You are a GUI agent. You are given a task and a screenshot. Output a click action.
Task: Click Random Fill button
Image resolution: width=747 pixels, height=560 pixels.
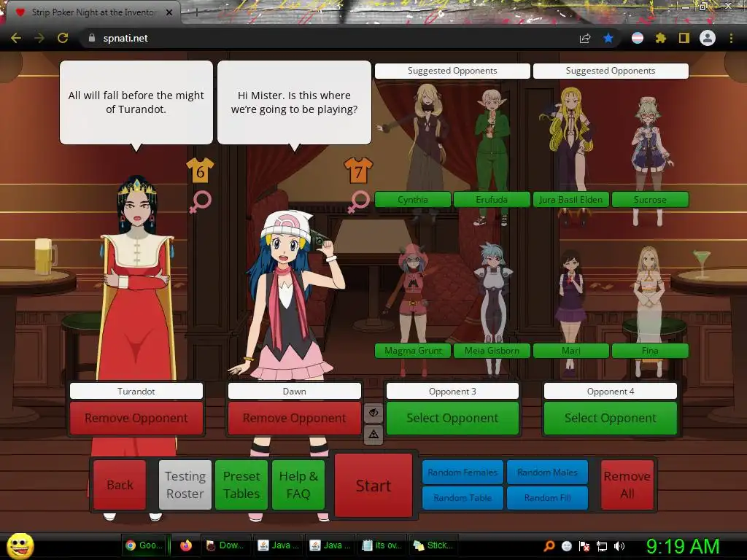point(547,497)
